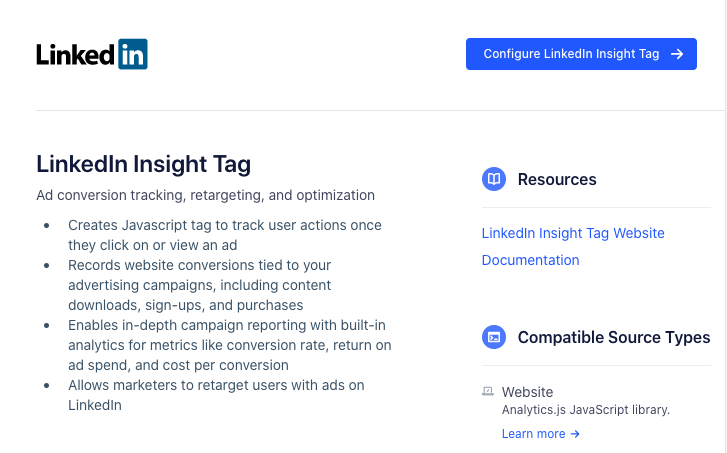Click the LinkedIn Insight Tag heading
This screenshot has width=727, height=453.
[x=143, y=164]
